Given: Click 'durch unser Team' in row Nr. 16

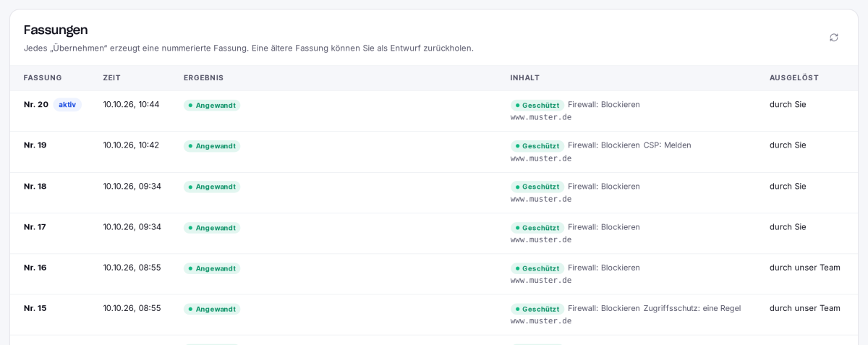Looking at the screenshot, I should 805,267.
